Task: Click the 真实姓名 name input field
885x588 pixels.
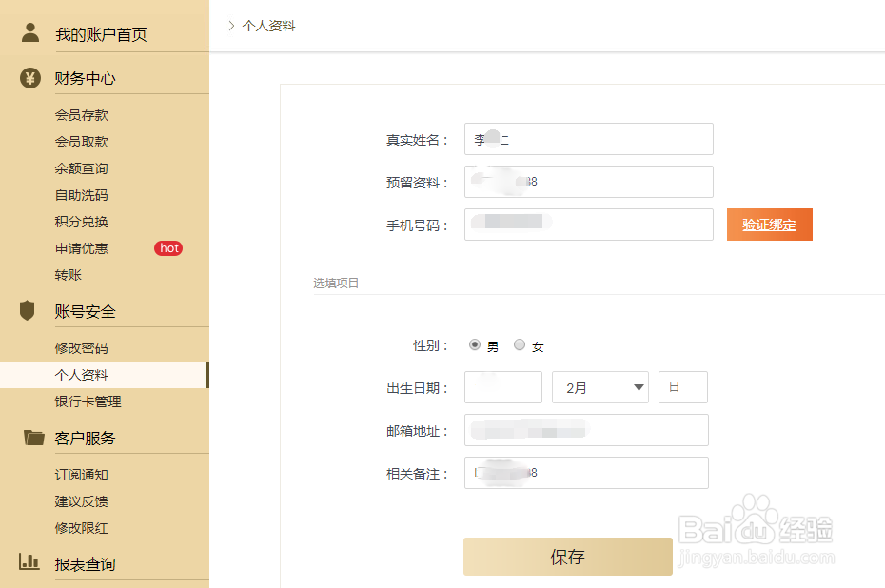Action: click(x=588, y=139)
